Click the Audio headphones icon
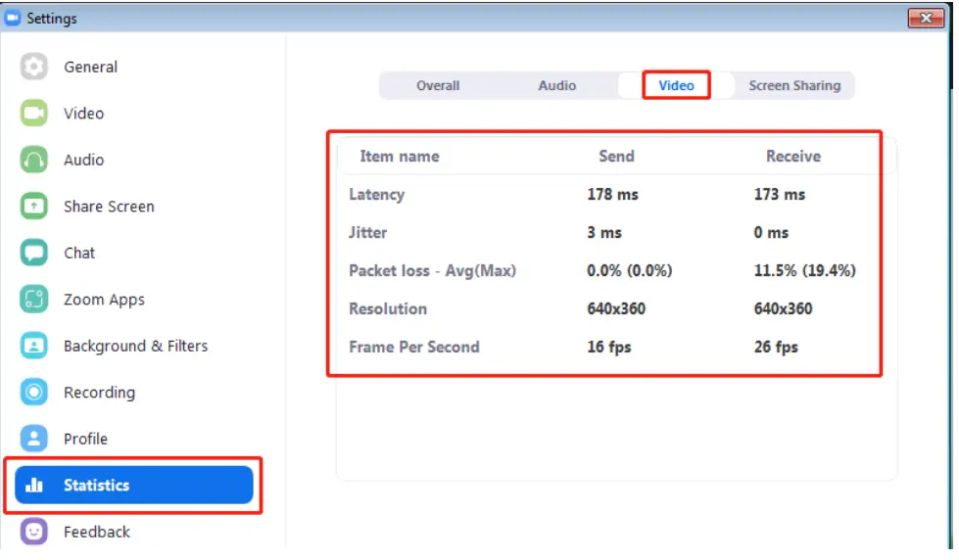959x560 pixels. 33,160
